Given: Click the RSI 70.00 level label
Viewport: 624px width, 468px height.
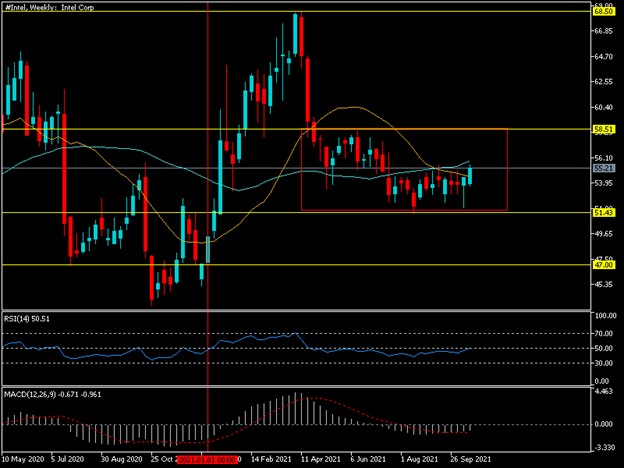Looking at the screenshot, I should (x=604, y=333).
